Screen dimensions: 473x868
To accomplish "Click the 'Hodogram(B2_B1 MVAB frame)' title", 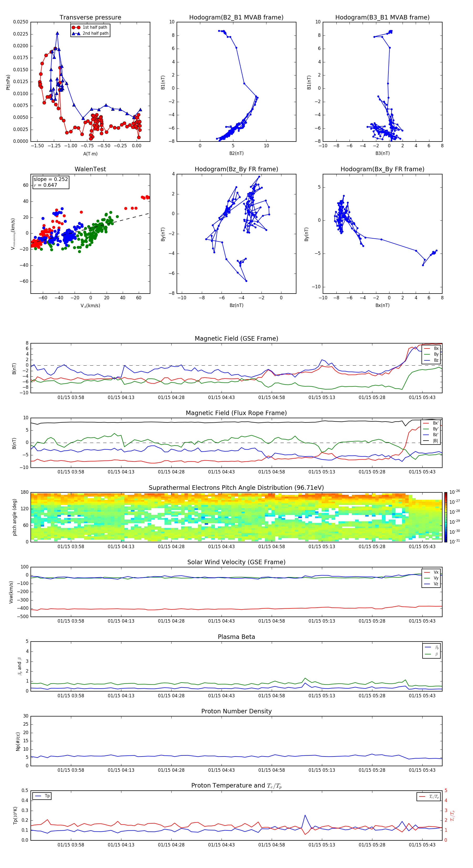I will (x=236, y=18).
